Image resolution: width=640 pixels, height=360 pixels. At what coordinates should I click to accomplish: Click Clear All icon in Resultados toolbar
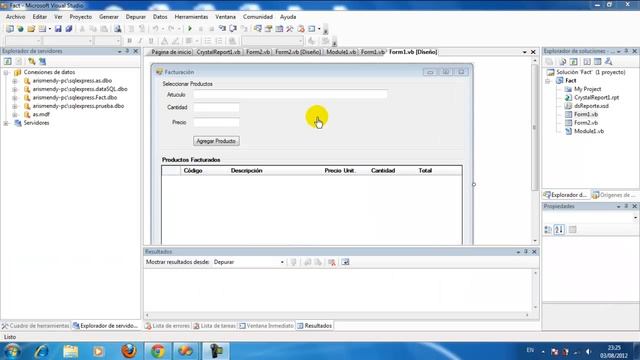(x=332, y=262)
